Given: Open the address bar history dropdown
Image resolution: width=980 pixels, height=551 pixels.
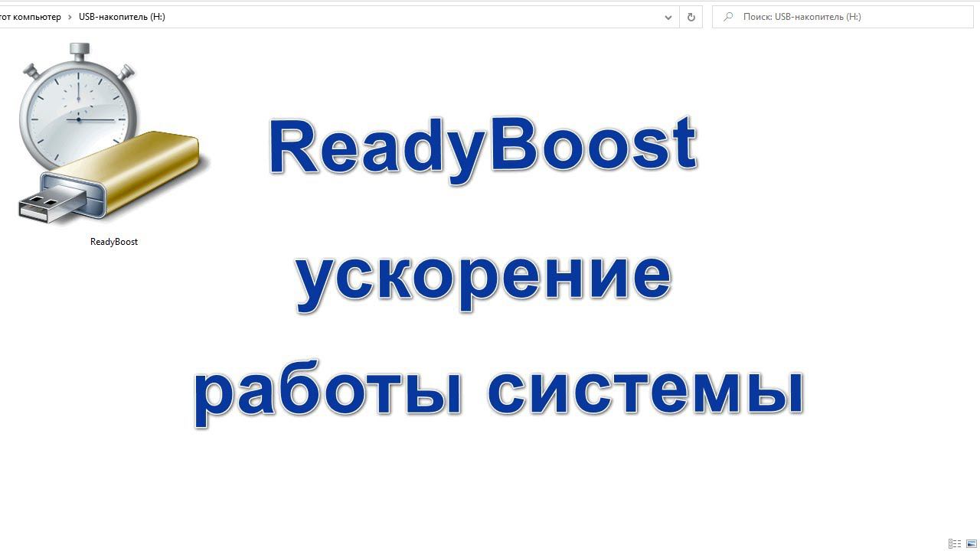Looking at the screenshot, I should [x=668, y=17].
